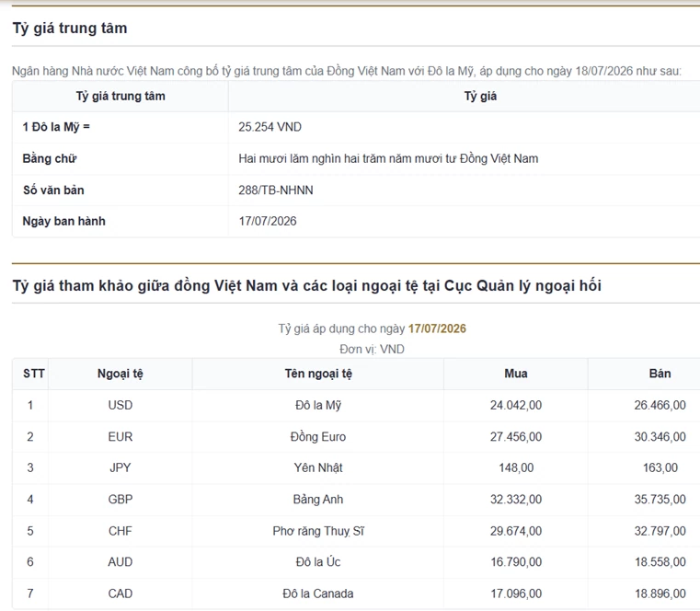Click the 'Tên ngoại tệ' column header
This screenshot has width=700, height=611.
pos(318,374)
